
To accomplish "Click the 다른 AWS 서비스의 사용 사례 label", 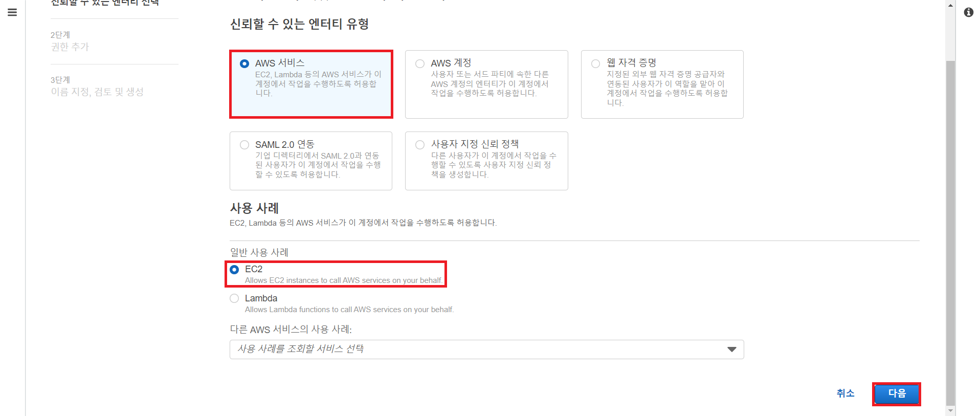I will tap(291, 330).
